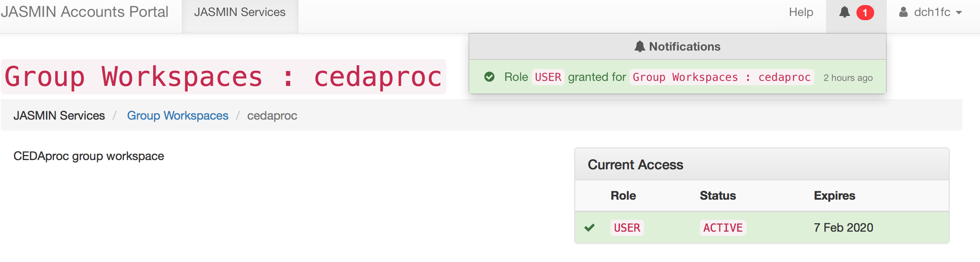Follow the Group Workspaces breadcrumb link

pyautogui.click(x=178, y=115)
